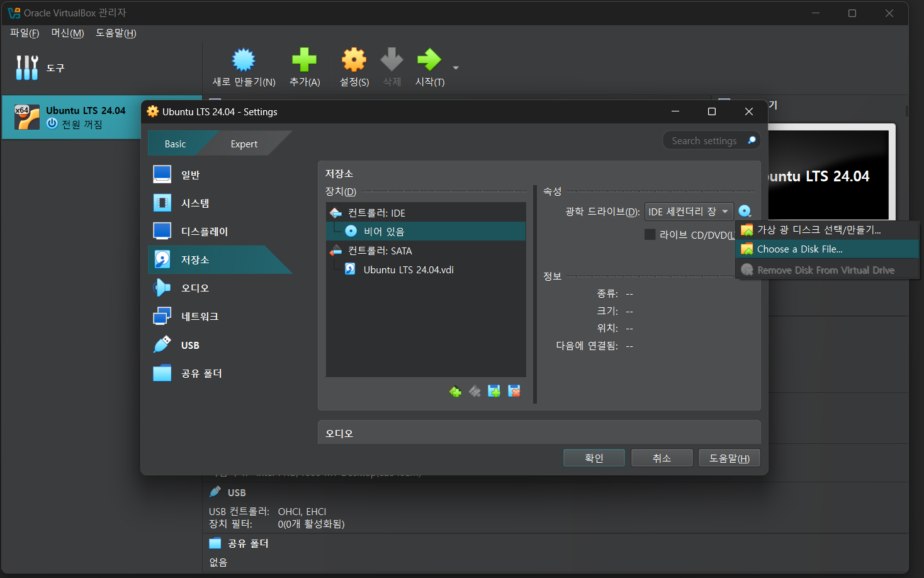Click the remove attachment icon below device tree

pos(514,392)
